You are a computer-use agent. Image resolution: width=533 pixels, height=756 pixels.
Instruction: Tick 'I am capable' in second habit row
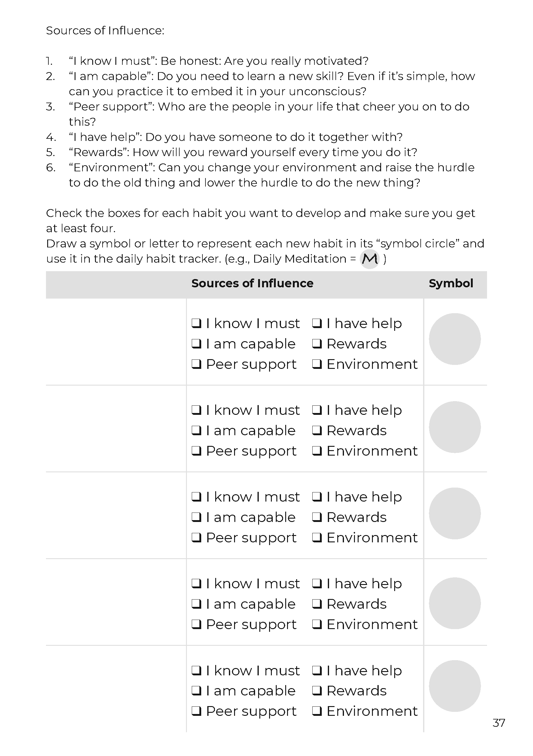[x=197, y=430]
